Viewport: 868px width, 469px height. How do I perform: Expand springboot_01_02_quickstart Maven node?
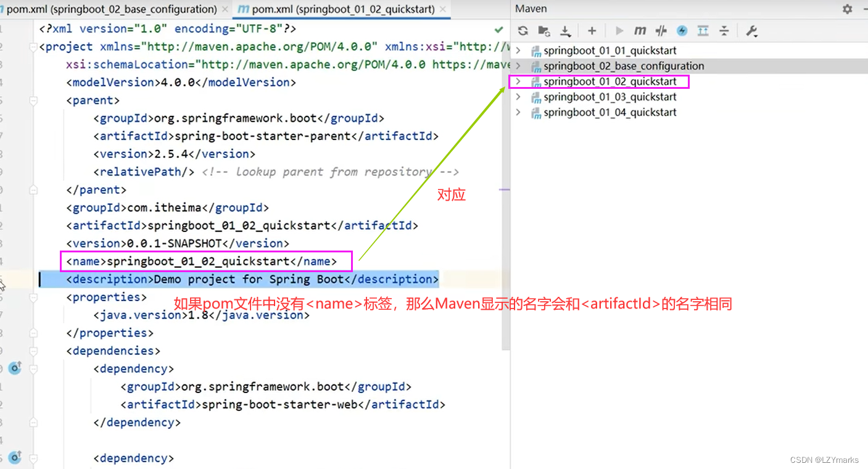click(x=518, y=81)
